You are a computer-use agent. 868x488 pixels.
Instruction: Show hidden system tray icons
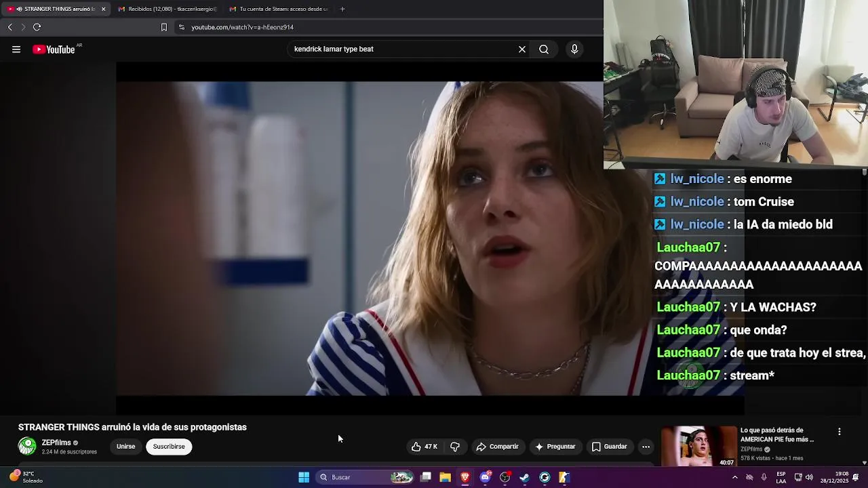click(734, 477)
